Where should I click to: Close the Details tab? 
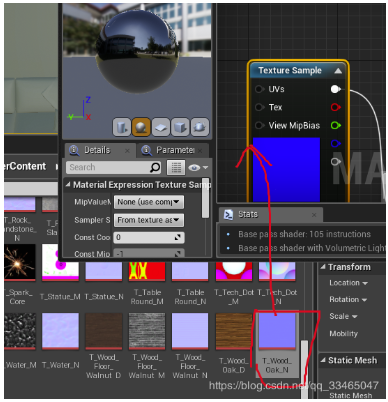click(x=127, y=151)
